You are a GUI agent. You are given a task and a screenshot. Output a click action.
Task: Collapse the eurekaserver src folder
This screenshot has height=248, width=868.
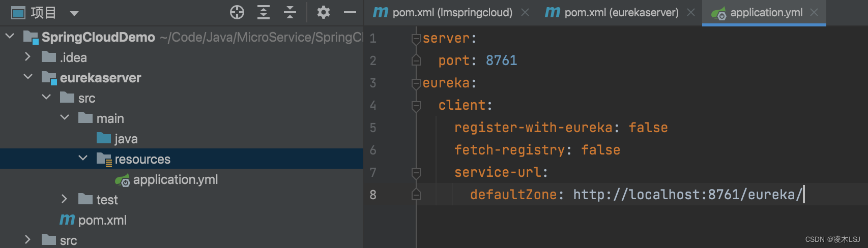[46, 97]
